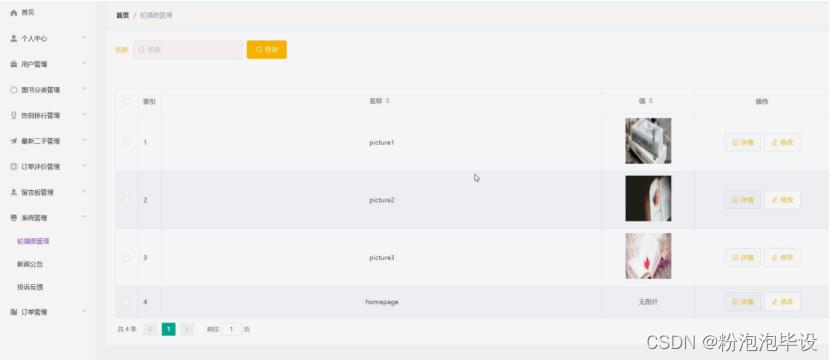Click the 'picture1' name cell

coord(381,142)
